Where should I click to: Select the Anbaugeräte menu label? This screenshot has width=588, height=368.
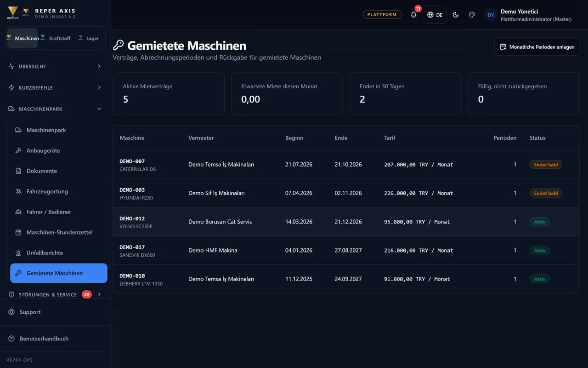43,150
